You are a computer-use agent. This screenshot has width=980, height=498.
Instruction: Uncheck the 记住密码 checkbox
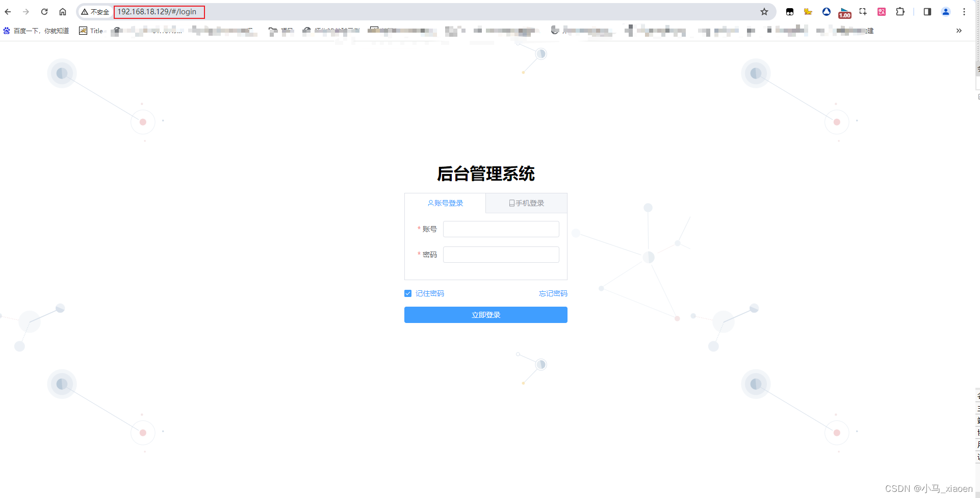[x=407, y=293]
